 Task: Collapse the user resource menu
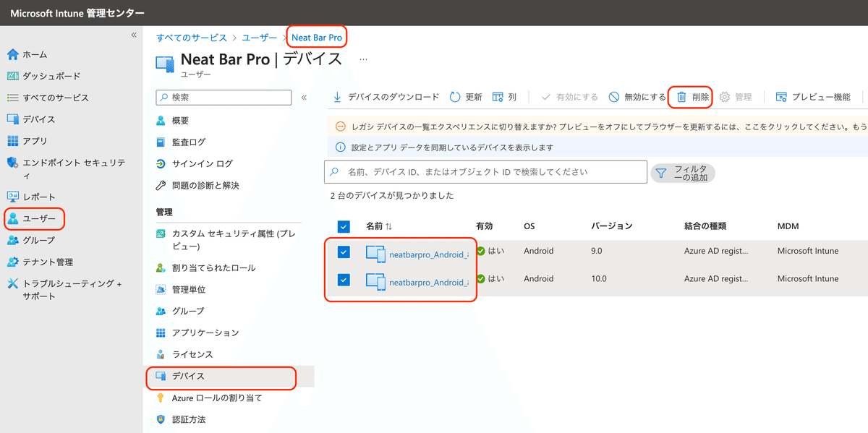304,97
